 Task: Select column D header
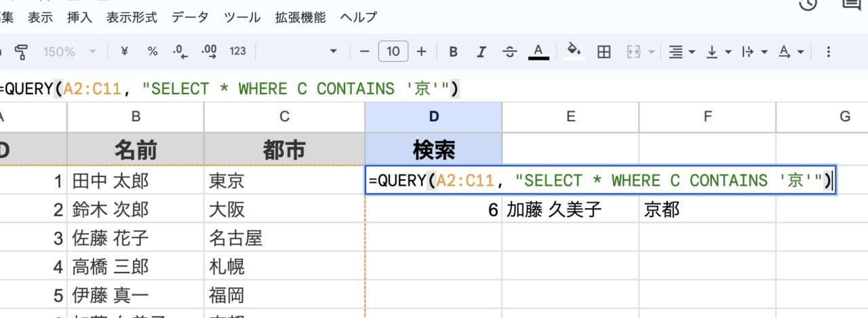[x=434, y=117]
